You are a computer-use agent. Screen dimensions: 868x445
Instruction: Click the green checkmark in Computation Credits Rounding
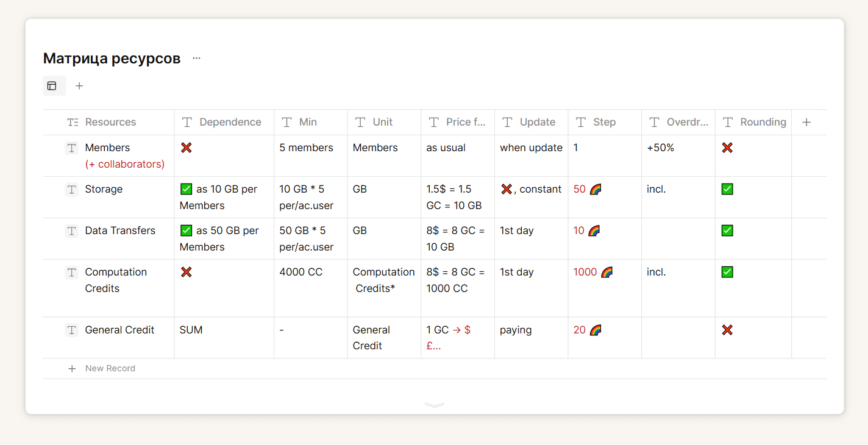coord(727,272)
